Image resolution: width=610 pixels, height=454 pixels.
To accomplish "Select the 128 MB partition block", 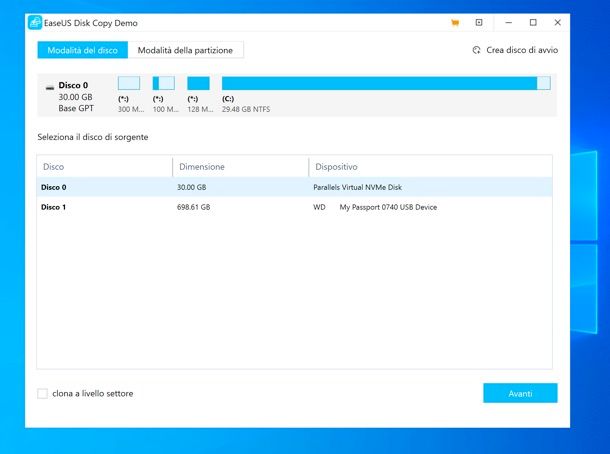I will coord(198,83).
